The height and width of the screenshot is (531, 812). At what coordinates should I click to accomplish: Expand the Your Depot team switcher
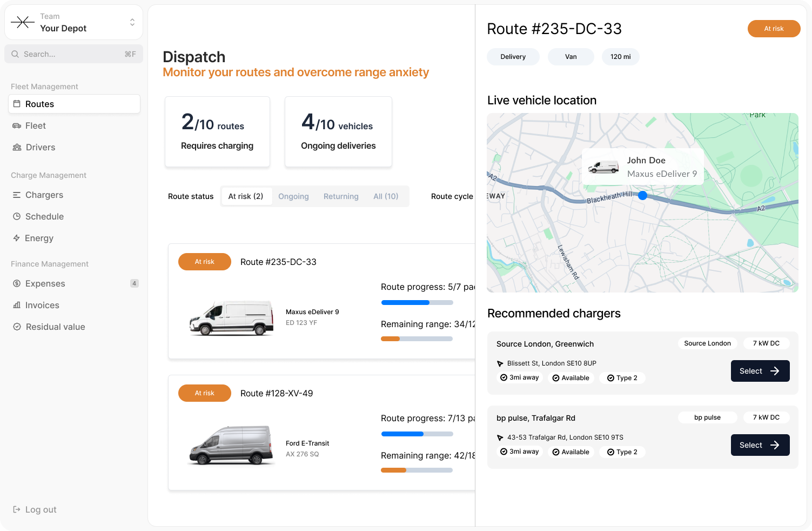(x=132, y=22)
